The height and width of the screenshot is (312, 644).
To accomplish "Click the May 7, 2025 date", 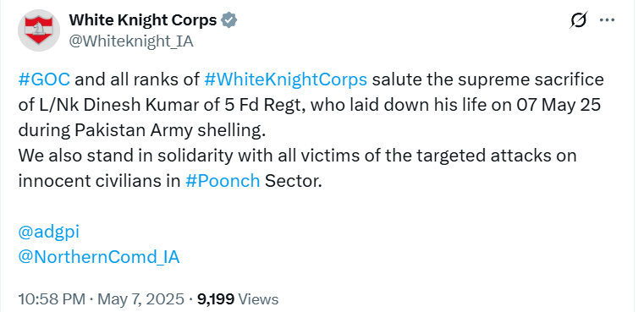I will coord(140,299).
